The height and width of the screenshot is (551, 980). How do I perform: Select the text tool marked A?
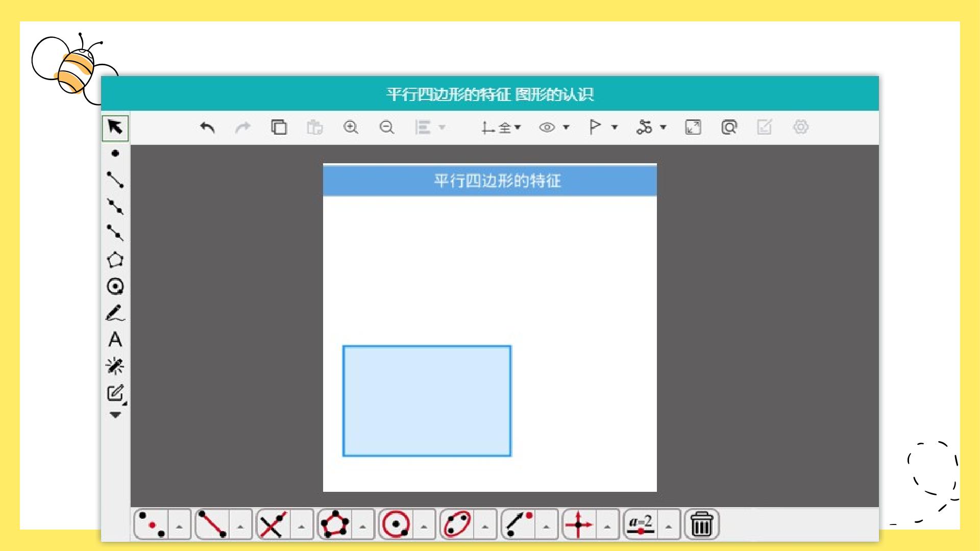tap(115, 340)
